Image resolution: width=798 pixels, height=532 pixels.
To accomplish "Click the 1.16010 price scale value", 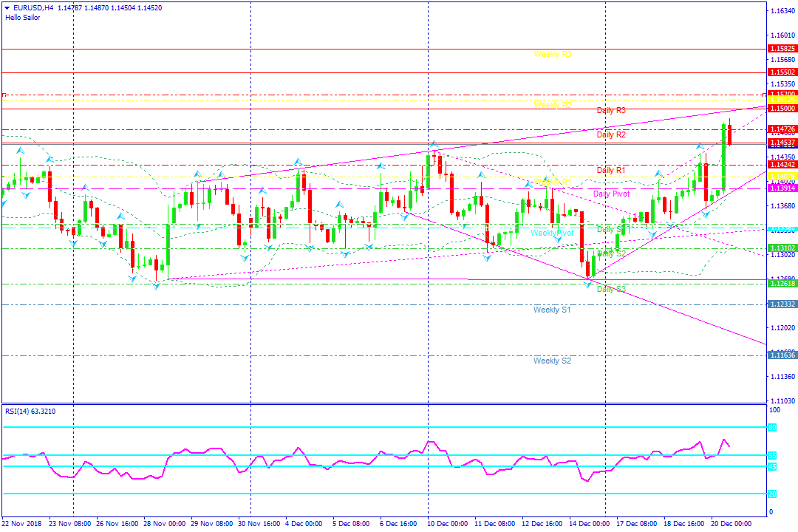I will click(782, 35).
